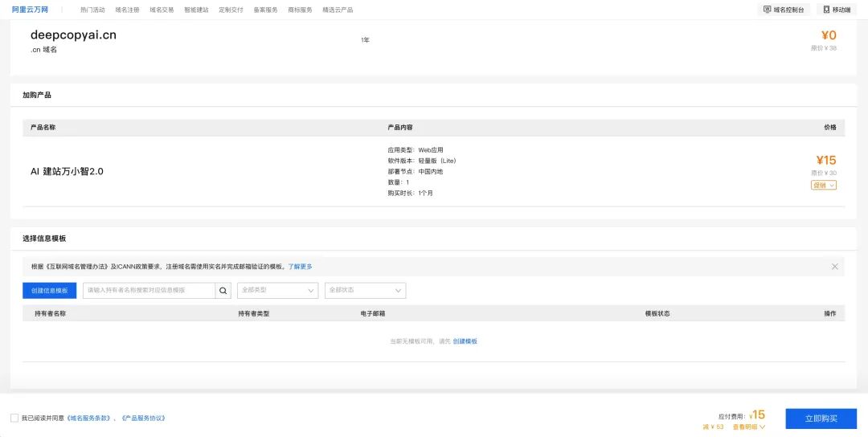Open the 移动端 mobile button
Image resolution: width=868 pixels, height=437 pixels.
click(x=837, y=10)
